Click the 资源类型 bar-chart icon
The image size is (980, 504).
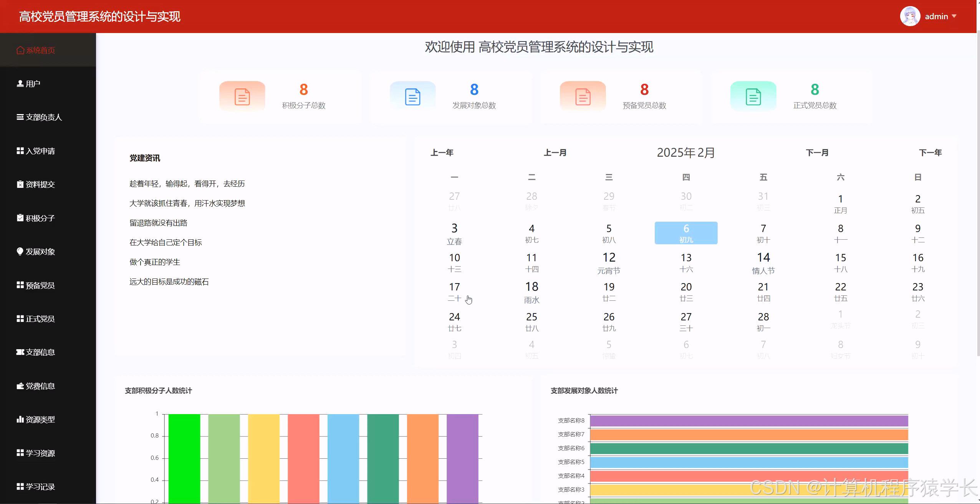point(20,419)
